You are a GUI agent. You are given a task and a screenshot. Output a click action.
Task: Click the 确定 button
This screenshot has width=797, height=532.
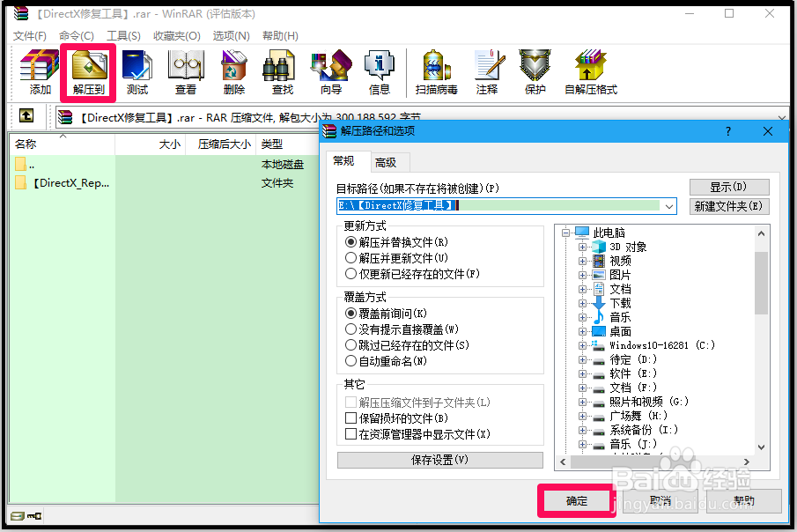tap(577, 501)
